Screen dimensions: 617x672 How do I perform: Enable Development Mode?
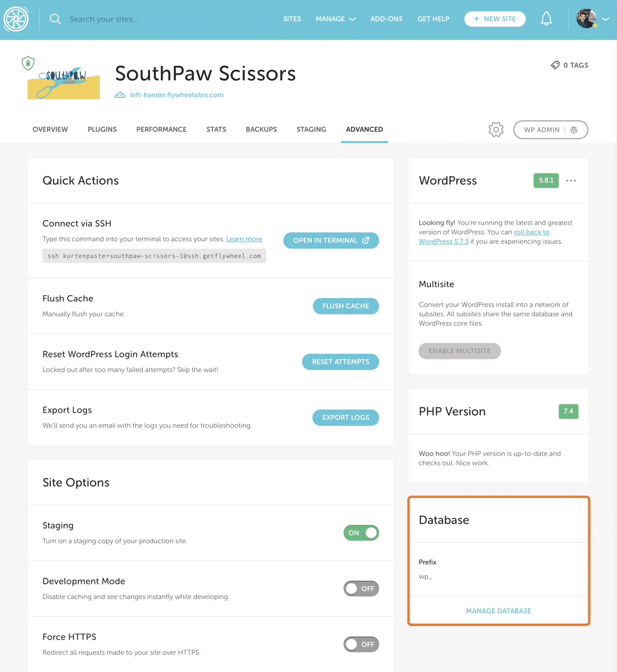pyautogui.click(x=361, y=589)
